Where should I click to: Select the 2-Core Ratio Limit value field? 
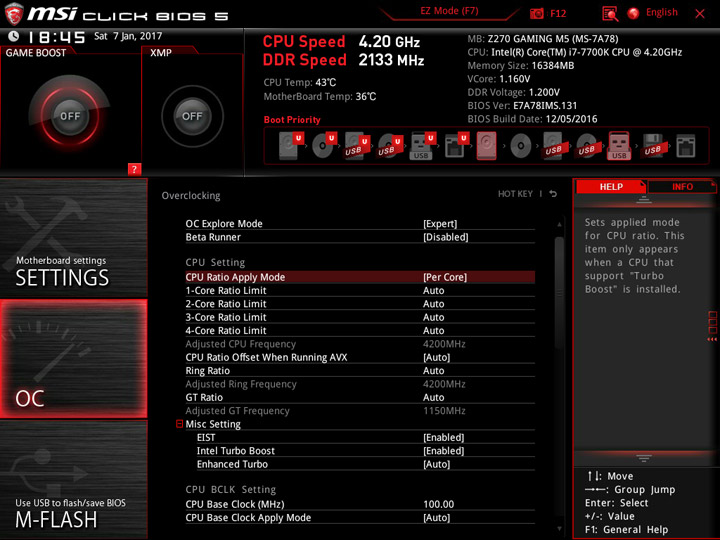tap(433, 304)
